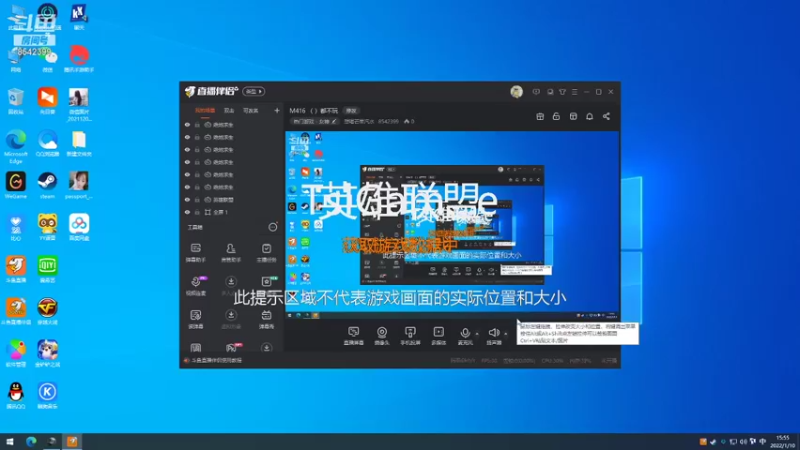Open the Tencent QQ penguin desktop icon
This screenshot has width=800, height=450.
(x=16, y=395)
